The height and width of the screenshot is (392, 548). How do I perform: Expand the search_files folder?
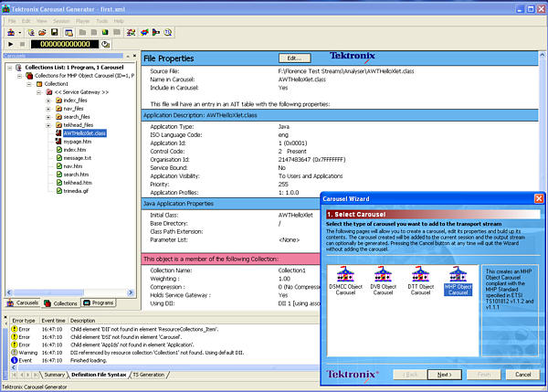[48, 117]
